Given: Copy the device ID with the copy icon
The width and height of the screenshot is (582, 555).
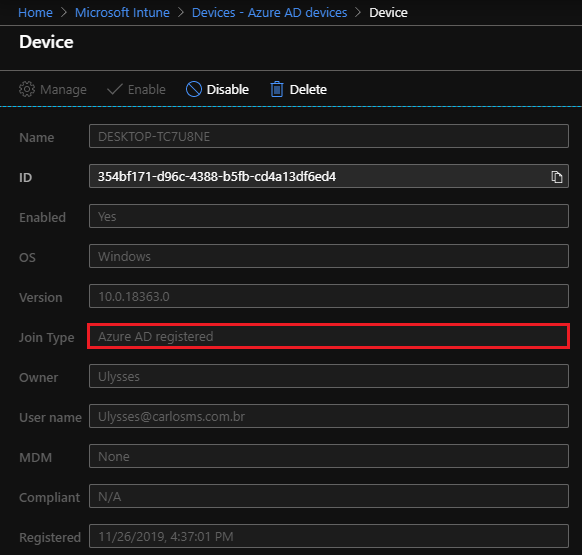Looking at the screenshot, I should (x=556, y=177).
